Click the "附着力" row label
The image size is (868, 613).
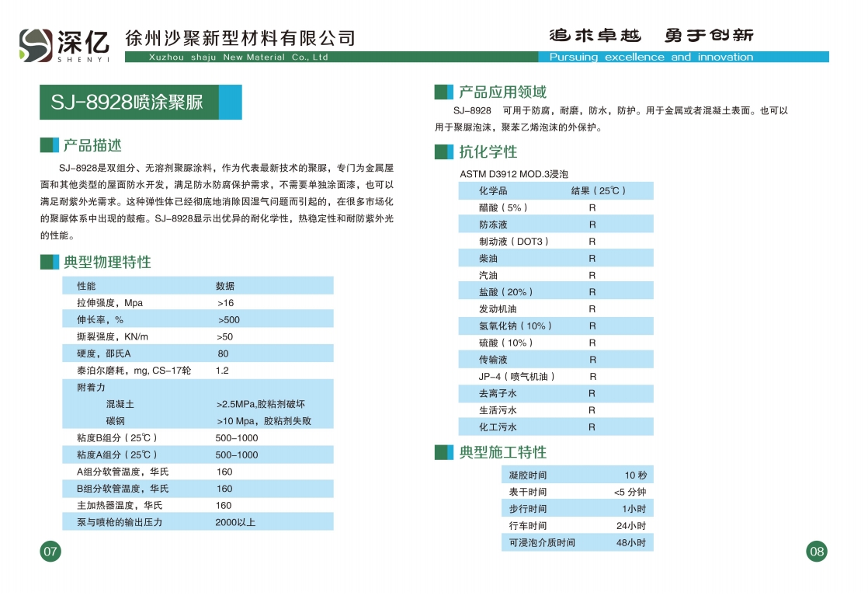pyautogui.click(x=91, y=387)
